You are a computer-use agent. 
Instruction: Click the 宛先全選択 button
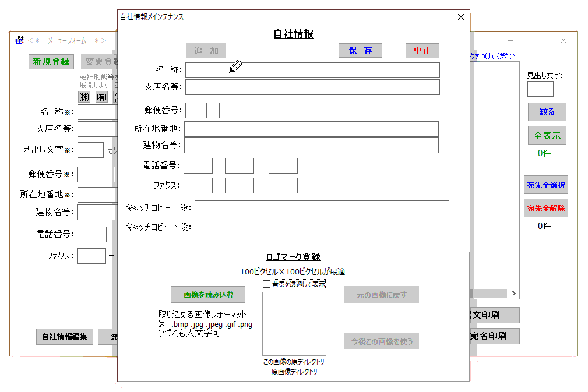click(545, 185)
